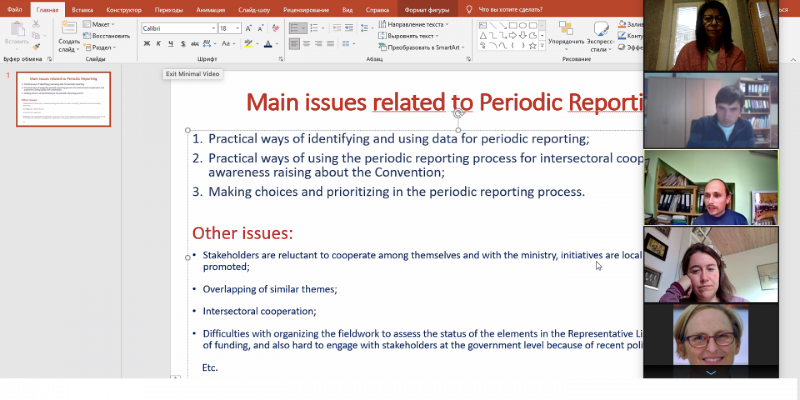
Task: Expand video panel with bottom chevron
Action: (x=711, y=372)
